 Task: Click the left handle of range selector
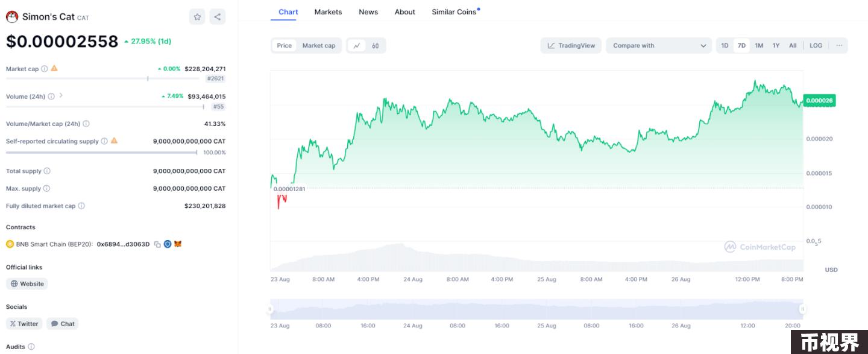(x=270, y=309)
